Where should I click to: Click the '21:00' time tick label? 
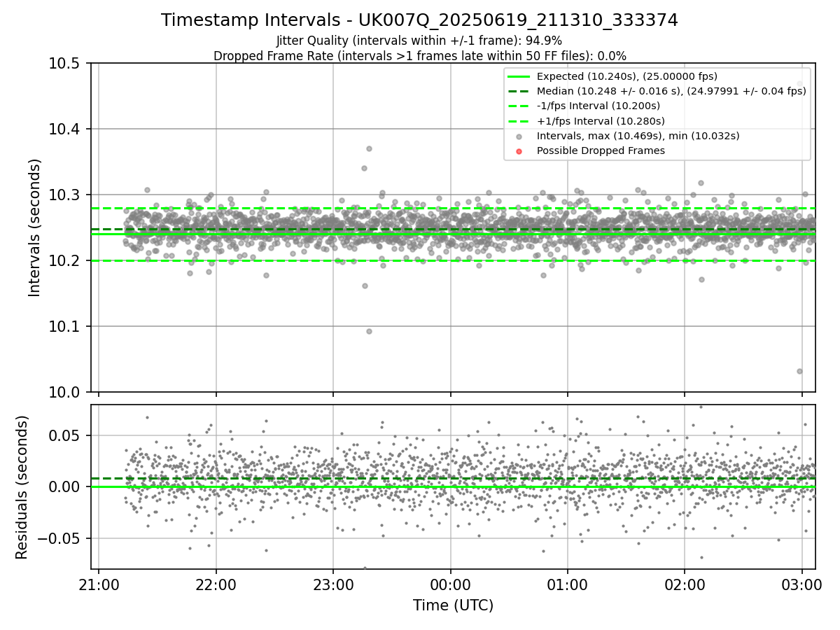point(99,584)
